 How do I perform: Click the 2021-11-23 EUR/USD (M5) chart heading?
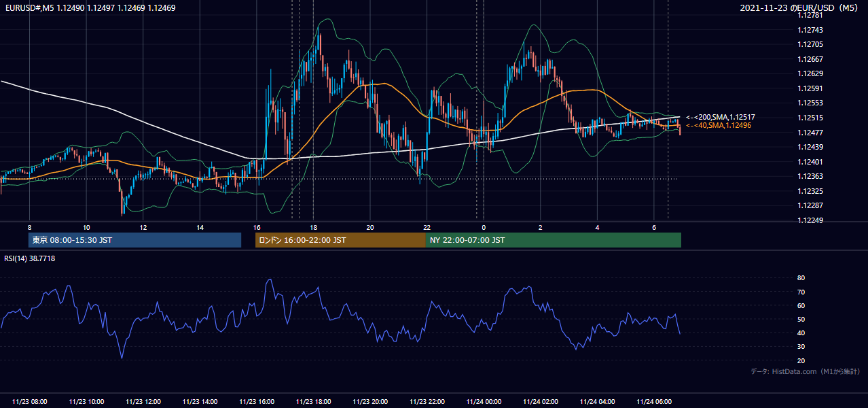click(800, 8)
